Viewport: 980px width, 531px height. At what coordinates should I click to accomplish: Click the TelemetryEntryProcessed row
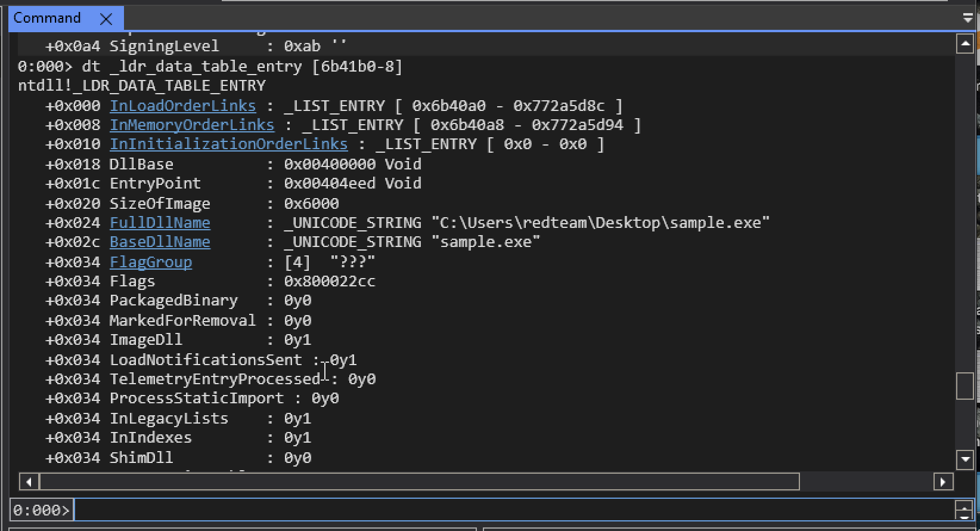[x=210, y=379]
